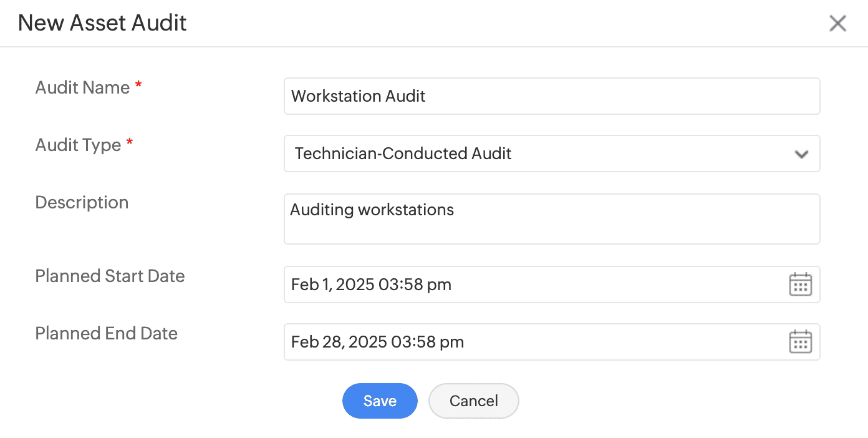The image size is (868, 438).
Task: Open the Planned Start Date calendar picker
Action: click(x=801, y=285)
